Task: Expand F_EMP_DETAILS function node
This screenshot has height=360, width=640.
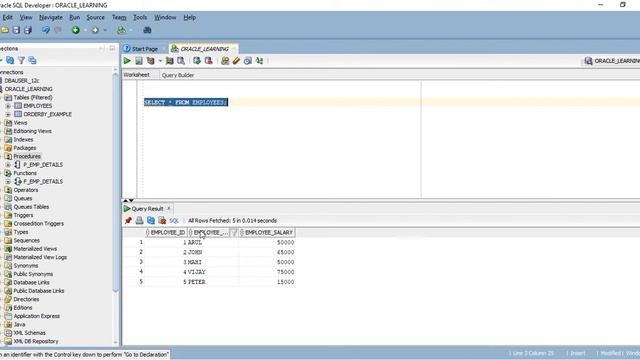Action: pos(8,181)
